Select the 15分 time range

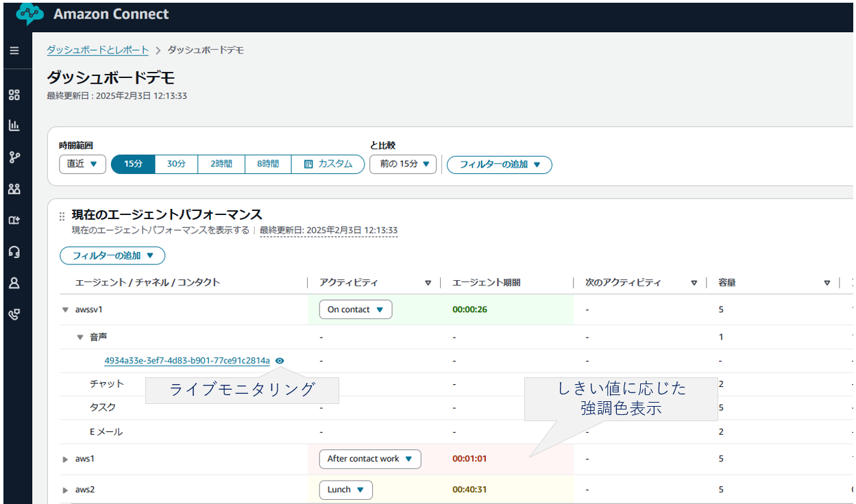133,164
